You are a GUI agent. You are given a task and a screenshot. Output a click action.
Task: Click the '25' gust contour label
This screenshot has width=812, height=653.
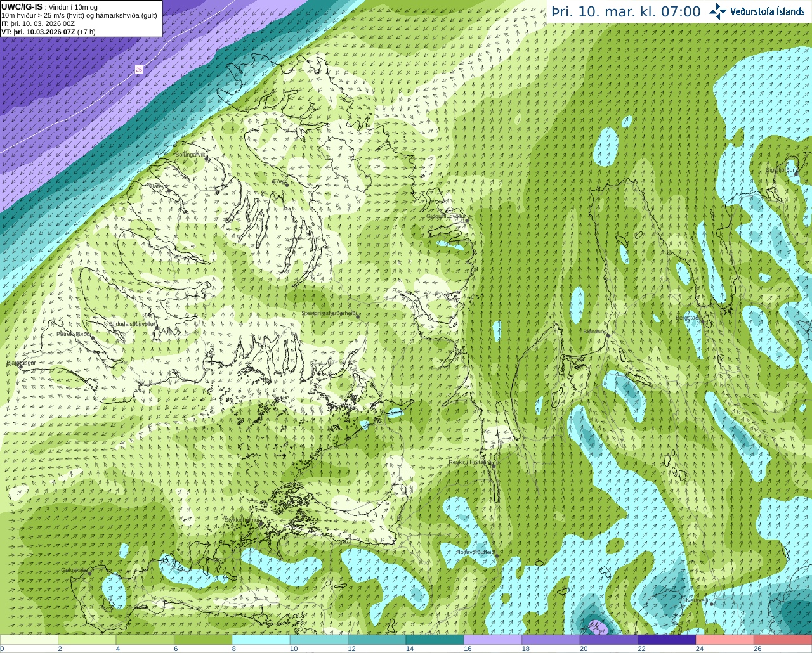tap(139, 70)
